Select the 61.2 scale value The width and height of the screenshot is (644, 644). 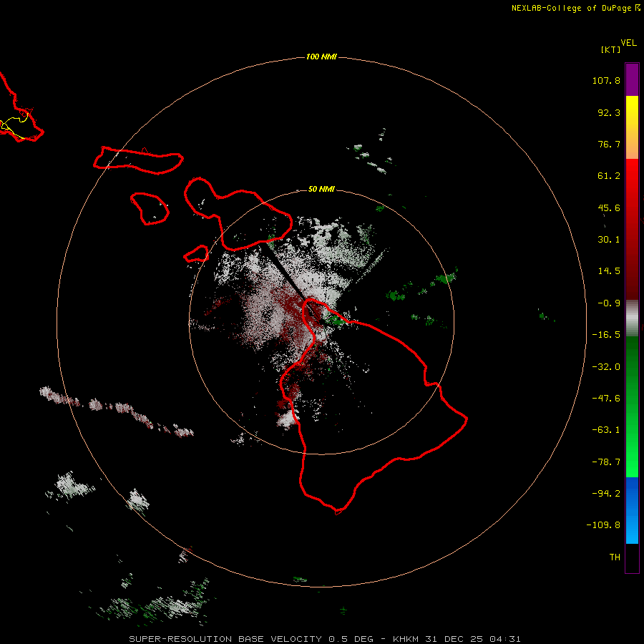[609, 176]
